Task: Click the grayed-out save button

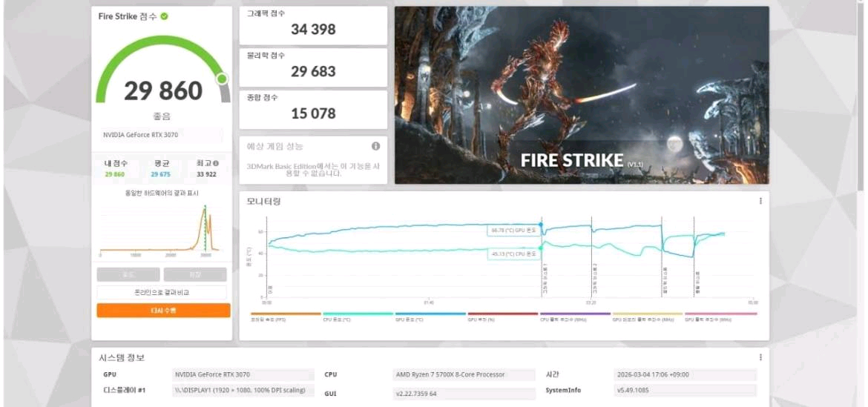Action: pyautogui.click(x=195, y=274)
